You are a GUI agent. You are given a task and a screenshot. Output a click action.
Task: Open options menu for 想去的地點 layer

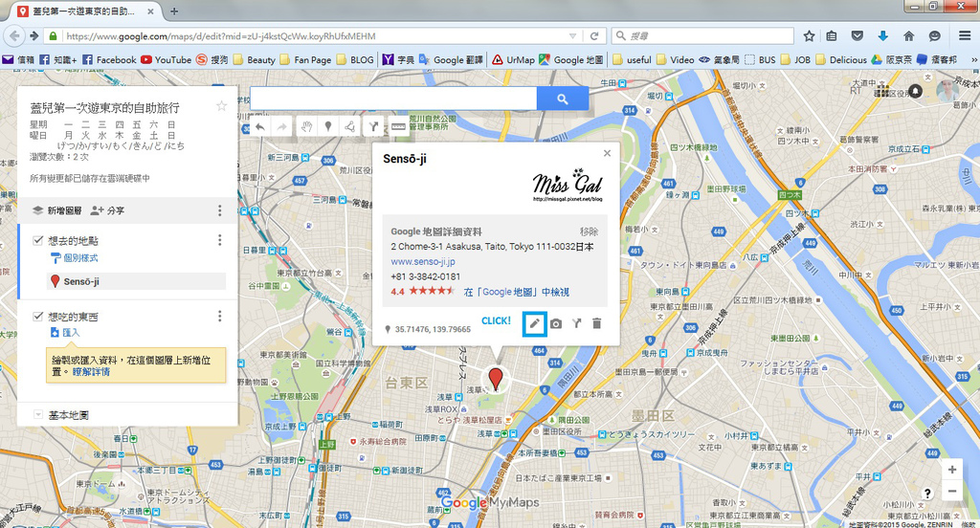[219, 240]
